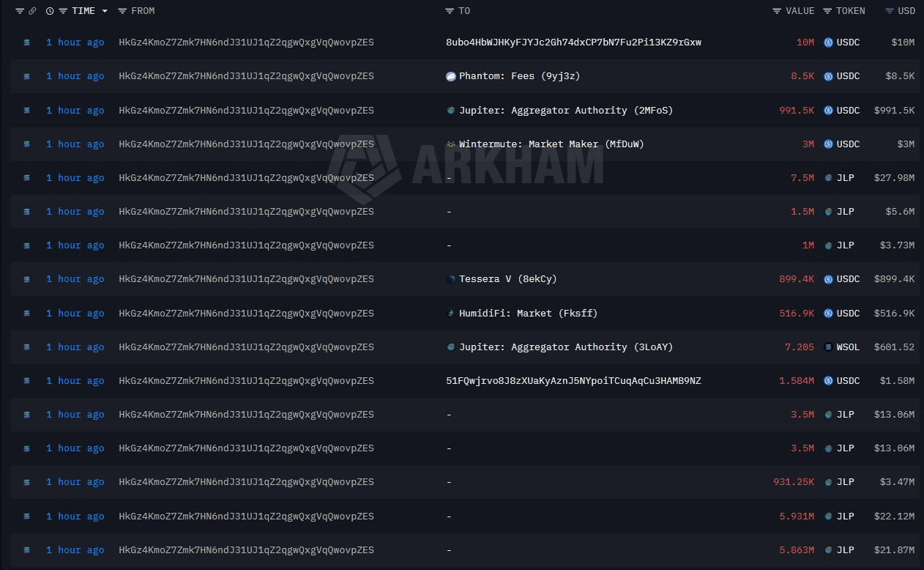Screen dimensions: 924x570
Task: Click the Phantom entity icon next to Fees
Action: 452,75
